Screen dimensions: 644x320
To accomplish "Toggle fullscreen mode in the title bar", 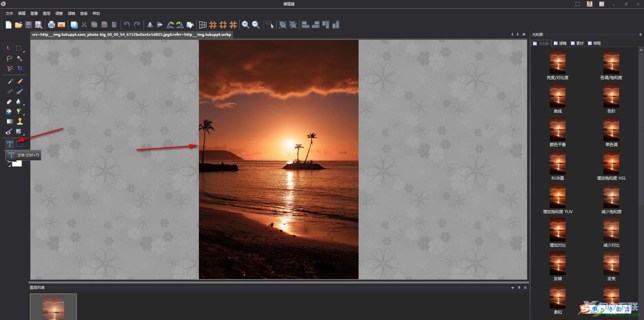I will click(577, 4).
